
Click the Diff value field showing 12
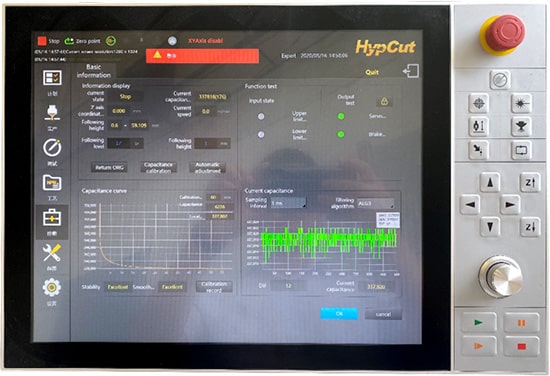tap(288, 286)
